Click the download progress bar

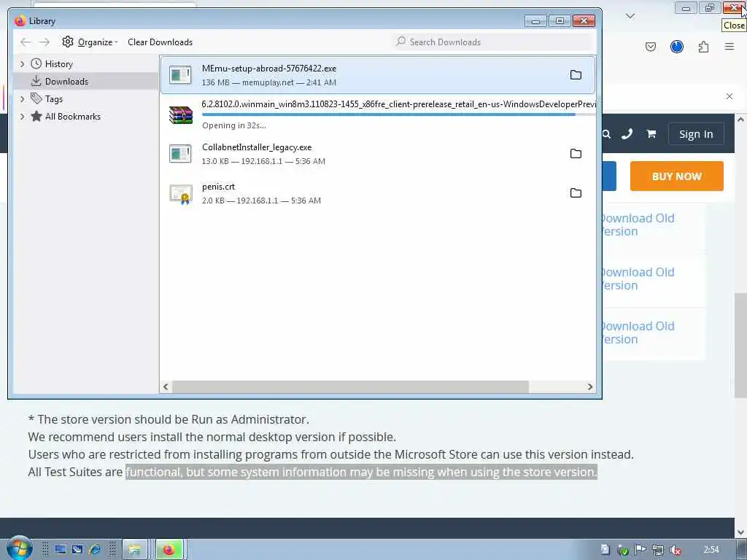[398, 114]
